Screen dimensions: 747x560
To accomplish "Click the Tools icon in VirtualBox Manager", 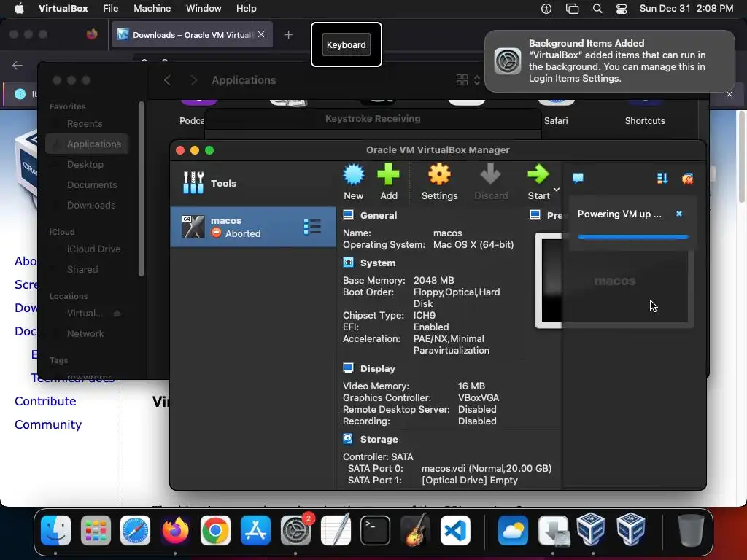I will point(193,183).
